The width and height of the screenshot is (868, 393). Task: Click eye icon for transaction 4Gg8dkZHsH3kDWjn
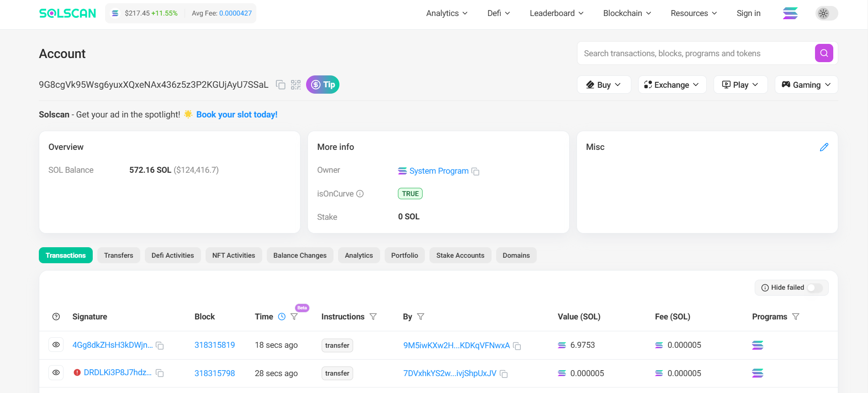pos(56,345)
